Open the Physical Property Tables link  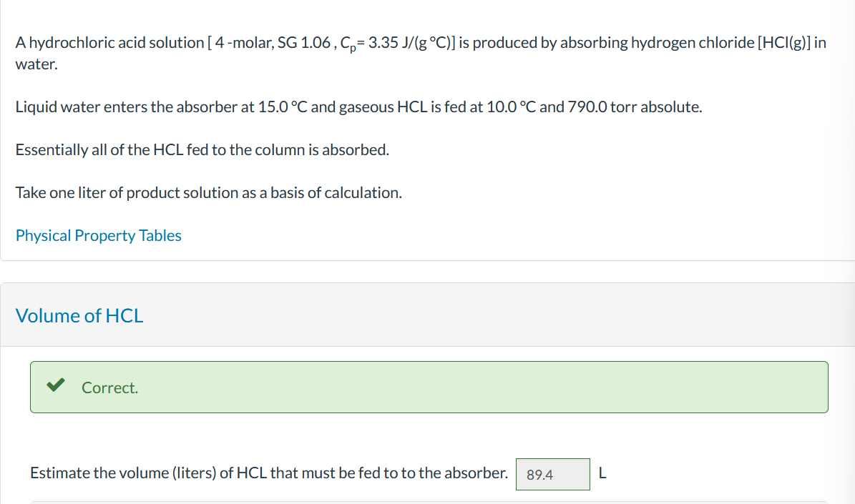tap(98, 235)
